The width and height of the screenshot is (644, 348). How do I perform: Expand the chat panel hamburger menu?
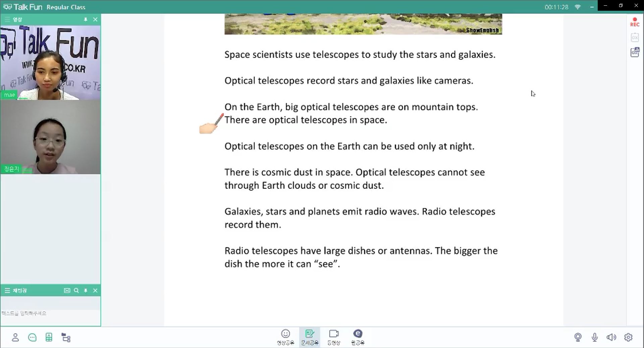click(7, 290)
